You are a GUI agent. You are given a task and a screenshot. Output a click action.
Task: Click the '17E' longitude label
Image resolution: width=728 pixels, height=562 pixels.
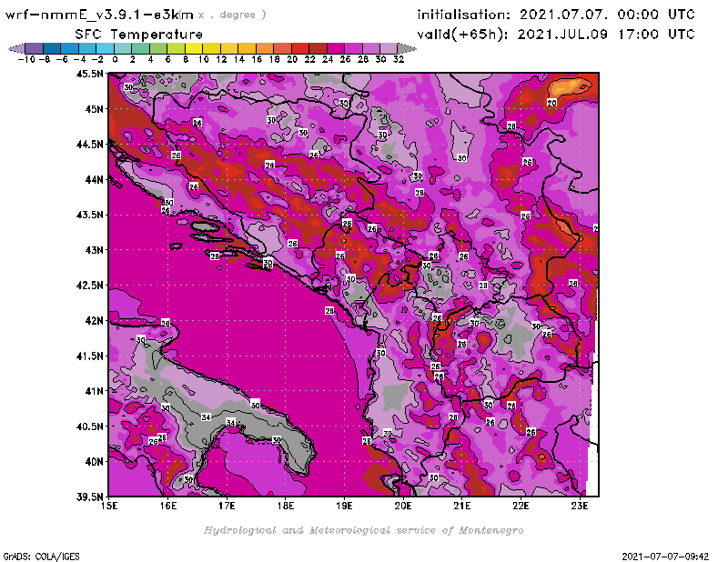pos(227,506)
